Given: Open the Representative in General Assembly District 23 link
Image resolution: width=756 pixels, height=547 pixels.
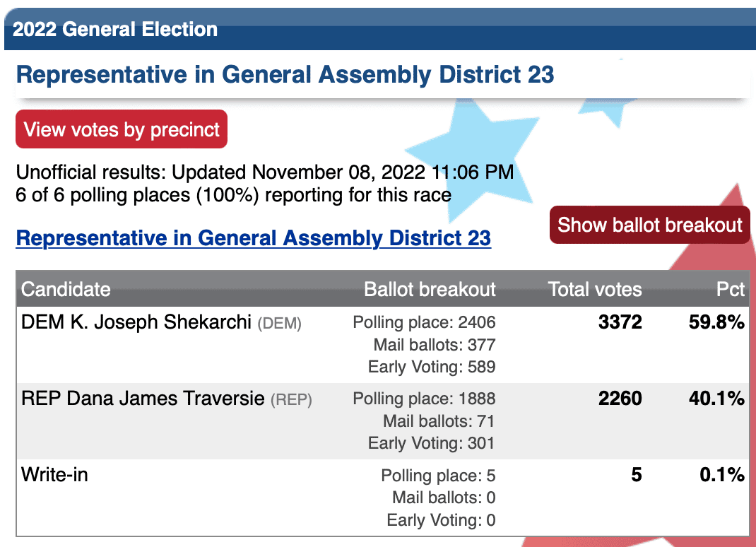Looking at the screenshot, I should point(254,237).
